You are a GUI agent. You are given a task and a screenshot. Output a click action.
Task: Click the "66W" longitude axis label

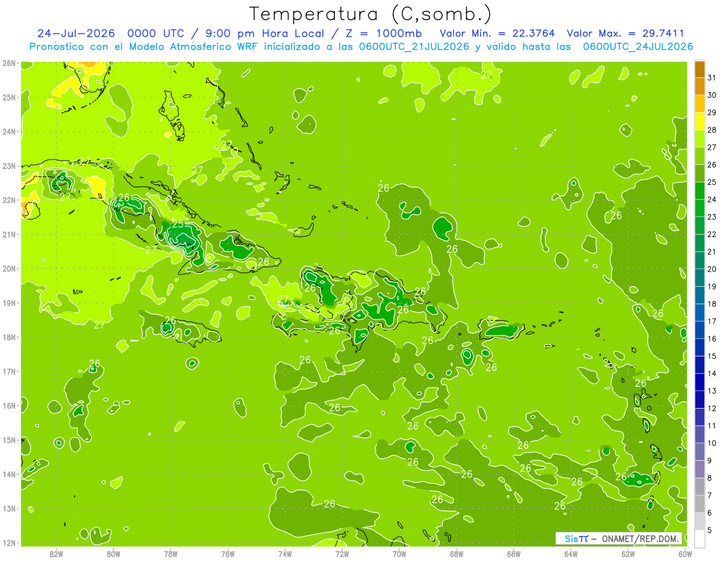[x=513, y=554]
